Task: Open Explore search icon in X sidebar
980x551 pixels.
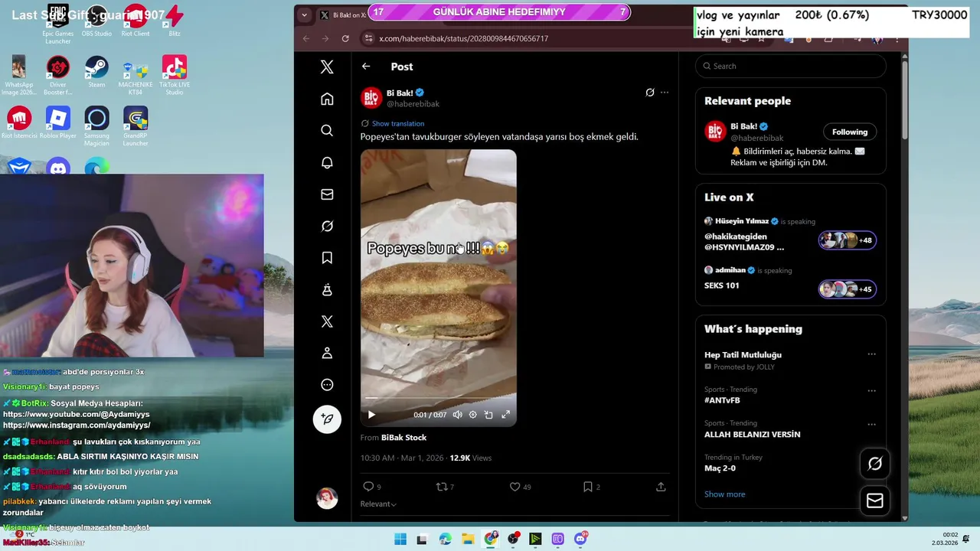Action: (x=327, y=131)
